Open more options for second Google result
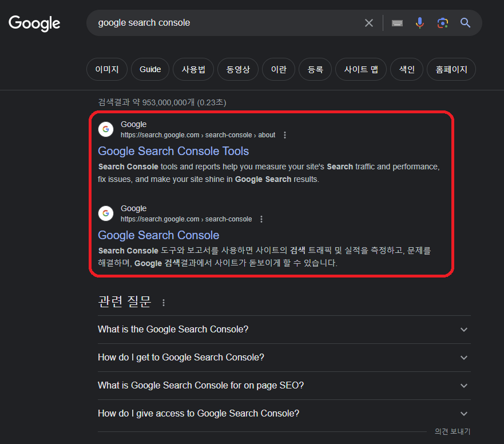The width and height of the screenshot is (504, 444). click(x=261, y=219)
